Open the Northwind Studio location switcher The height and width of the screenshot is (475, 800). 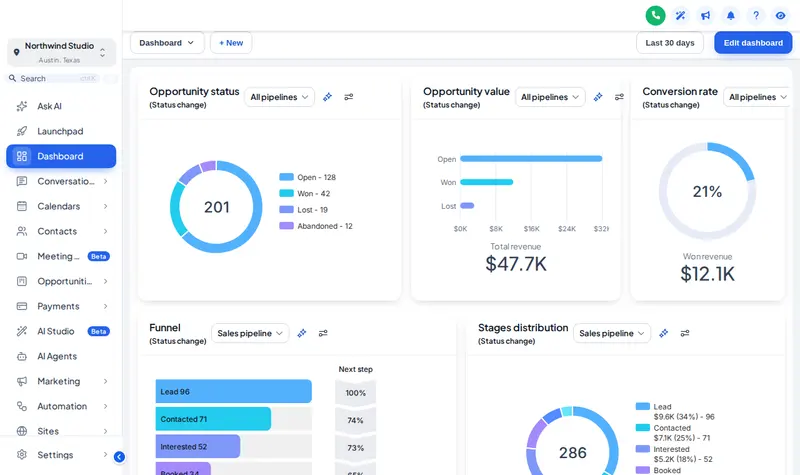tap(61, 52)
